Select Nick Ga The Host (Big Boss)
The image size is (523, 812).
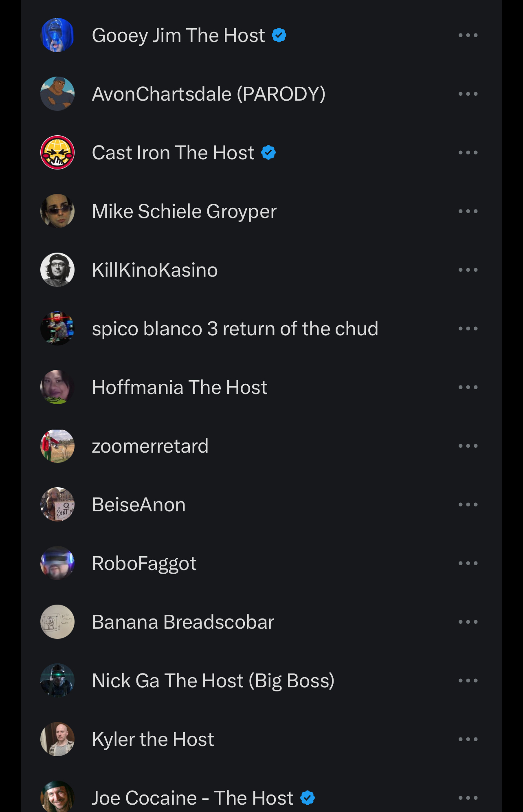(213, 681)
